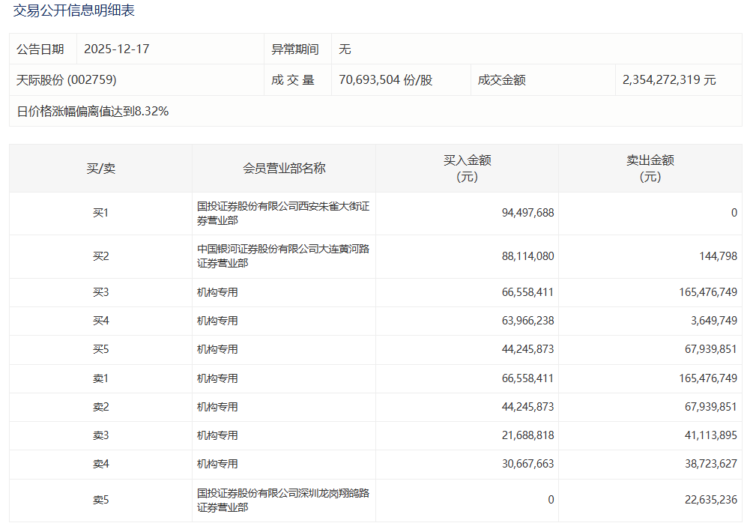This screenshot has height=532, width=756.
Task: Click buy amount 30,667,663 in 卖4 row
Action: tap(527, 464)
